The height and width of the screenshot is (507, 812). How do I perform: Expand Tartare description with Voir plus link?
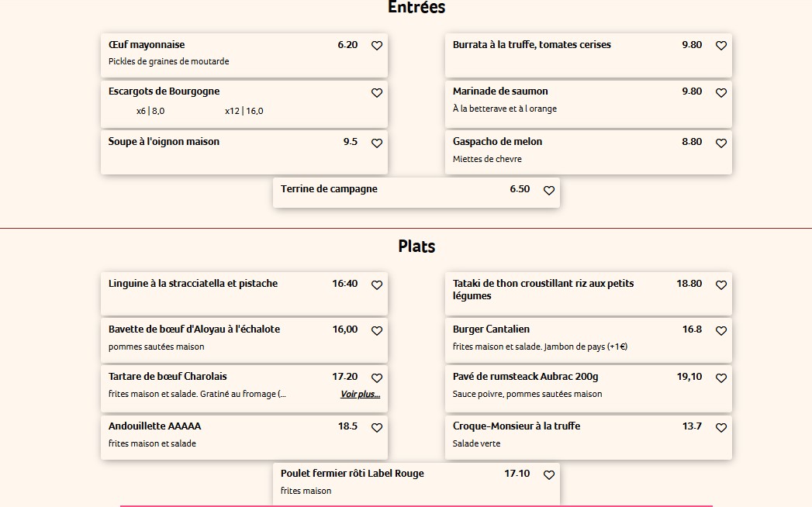tap(360, 394)
